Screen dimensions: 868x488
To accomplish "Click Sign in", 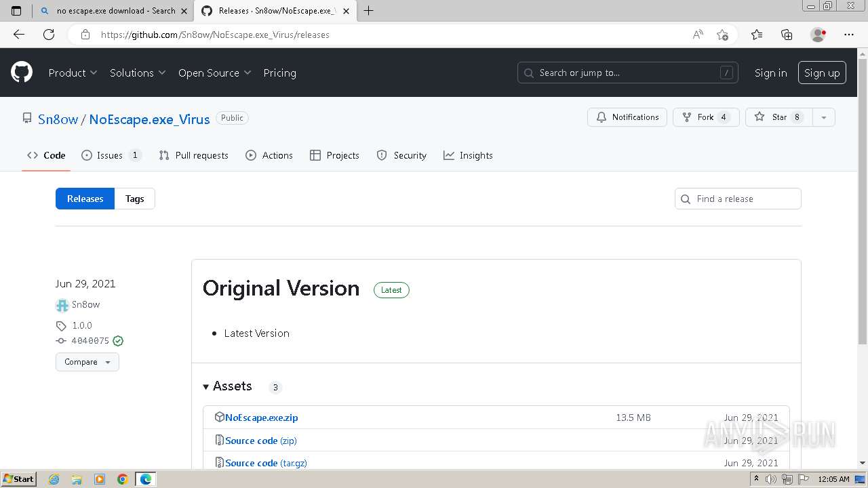I will (770, 73).
